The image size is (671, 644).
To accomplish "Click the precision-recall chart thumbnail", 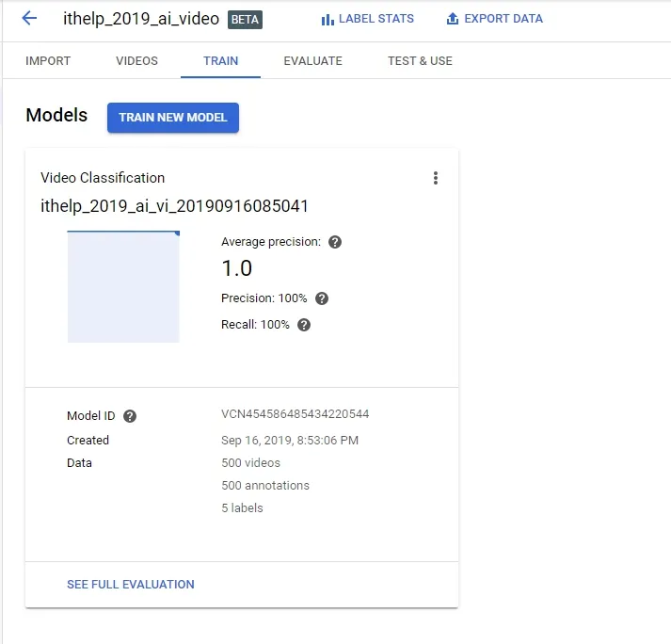I will 123,286.
